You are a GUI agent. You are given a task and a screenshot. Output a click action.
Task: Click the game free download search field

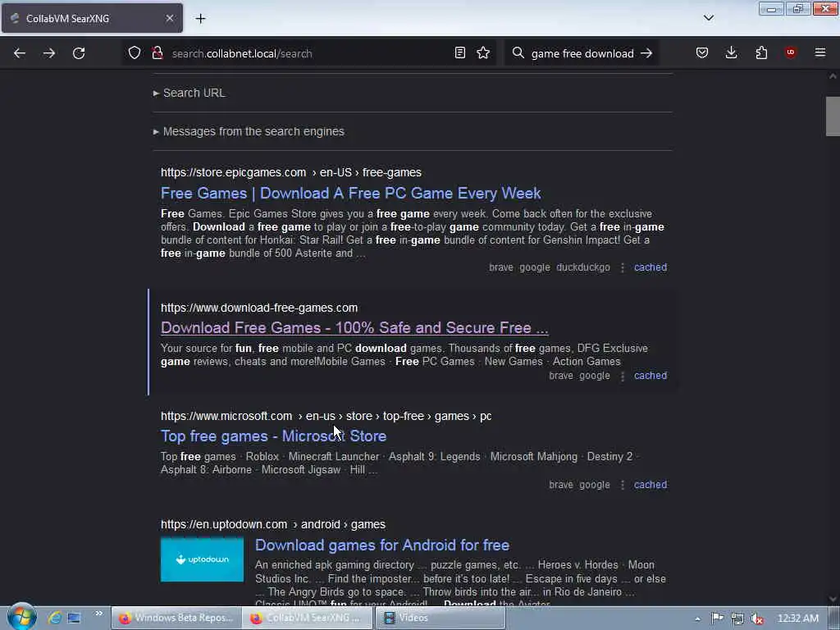[582, 53]
